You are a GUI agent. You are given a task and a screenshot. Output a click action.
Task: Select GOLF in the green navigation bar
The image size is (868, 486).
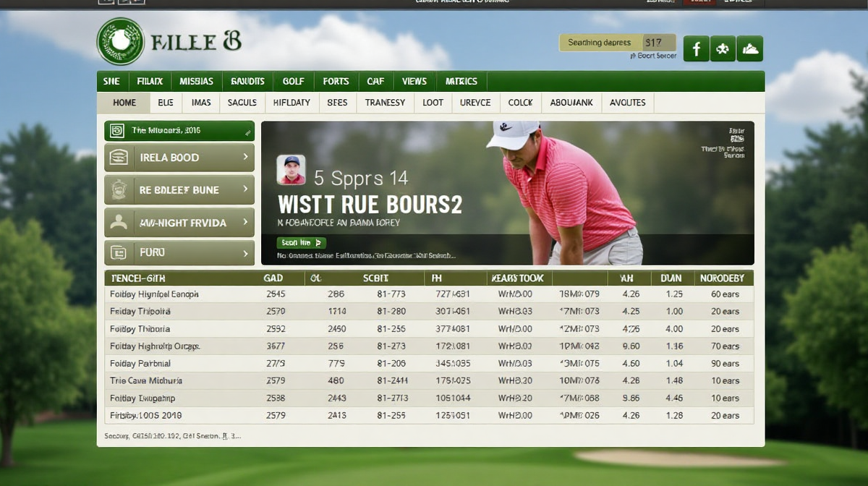coord(294,81)
